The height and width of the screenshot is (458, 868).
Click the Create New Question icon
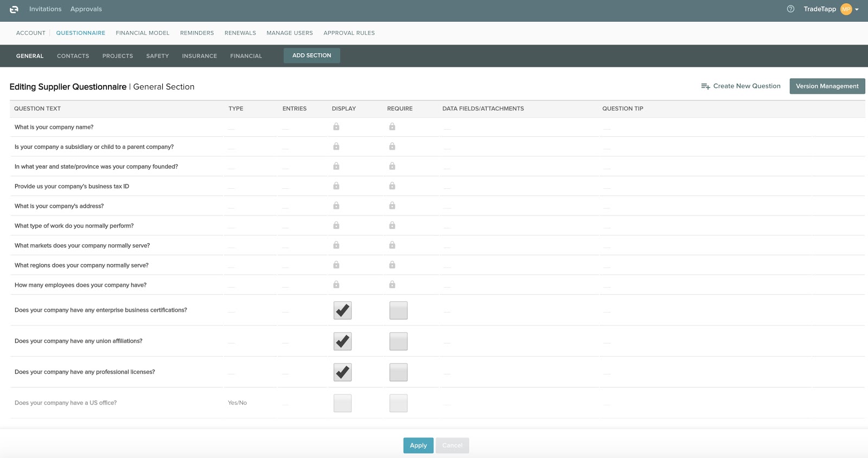pos(705,86)
